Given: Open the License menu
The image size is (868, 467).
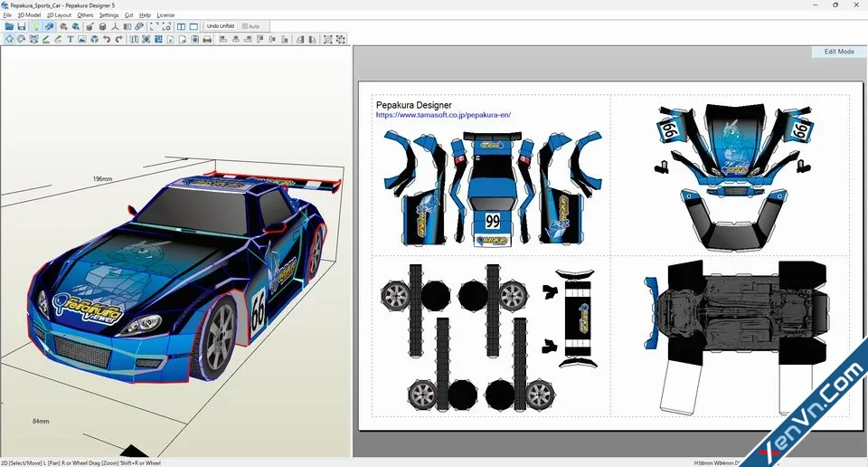Looking at the screenshot, I should [x=165, y=15].
